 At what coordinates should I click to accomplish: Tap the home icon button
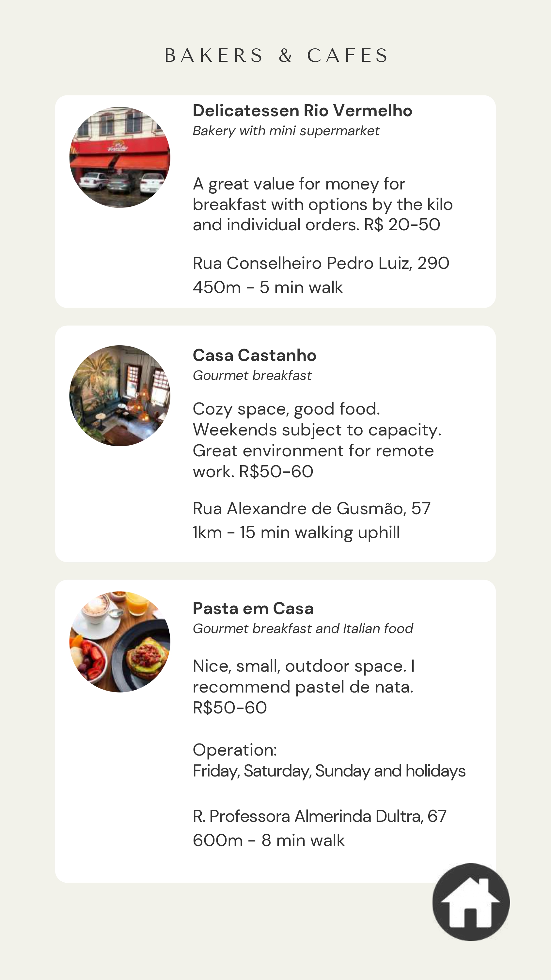[471, 902]
